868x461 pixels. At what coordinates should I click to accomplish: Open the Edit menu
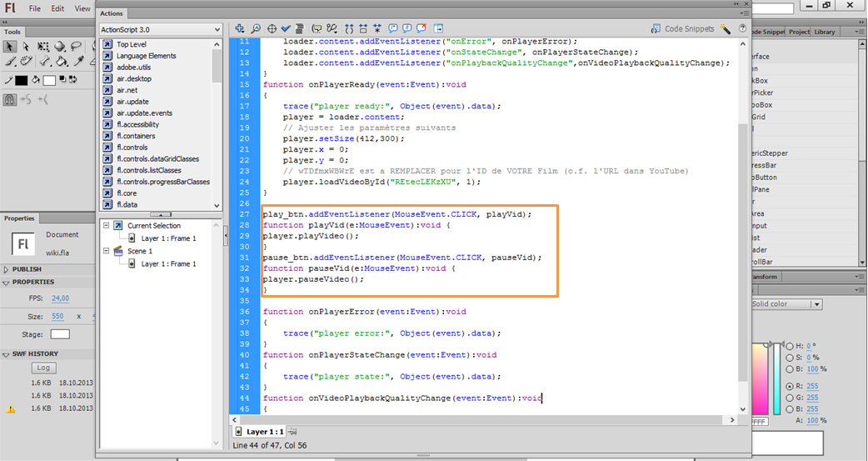(57, 8)
